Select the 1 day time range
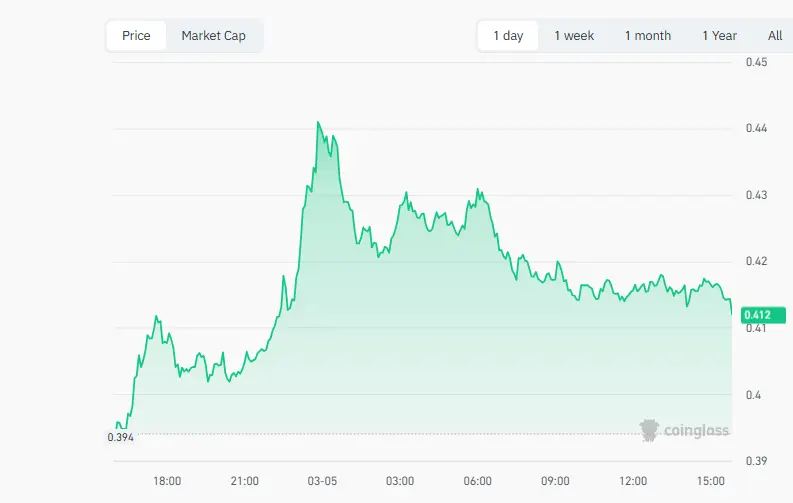Screen dimensions: 793x503 508,36
